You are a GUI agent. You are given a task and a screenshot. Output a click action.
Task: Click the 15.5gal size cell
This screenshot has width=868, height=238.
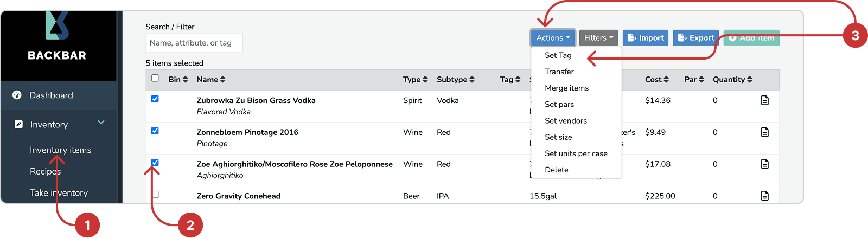point(543,196)
